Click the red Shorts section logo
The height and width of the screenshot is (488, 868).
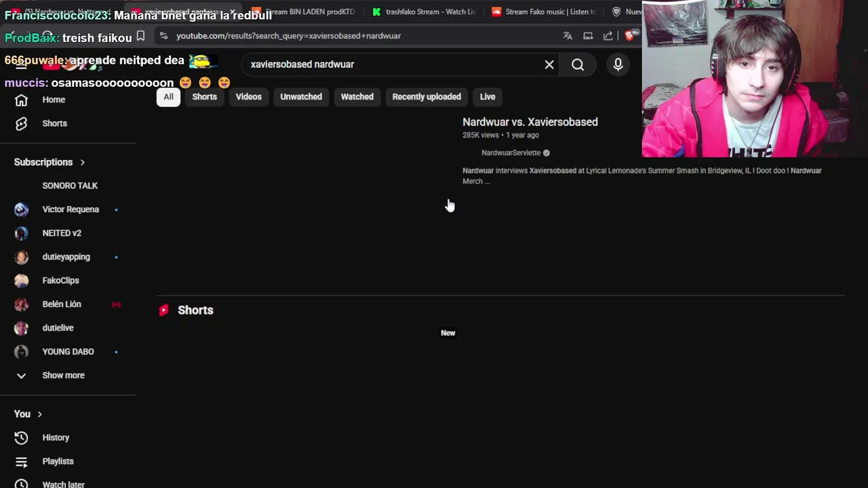[163, 310]
